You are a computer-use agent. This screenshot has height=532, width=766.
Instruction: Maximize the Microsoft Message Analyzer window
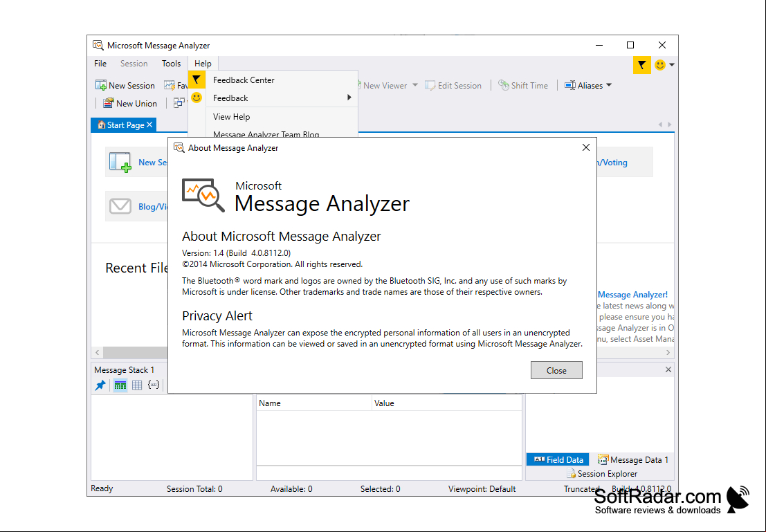coord(630,45)
